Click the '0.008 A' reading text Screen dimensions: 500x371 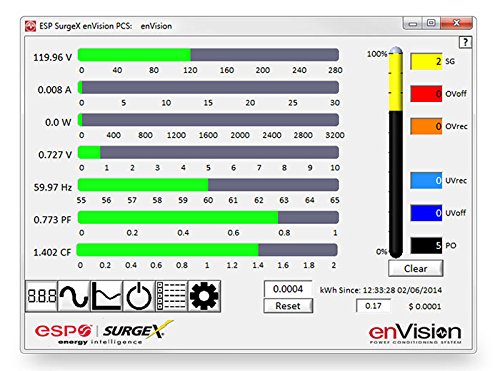pyautogui.click(x=55, y=90)
